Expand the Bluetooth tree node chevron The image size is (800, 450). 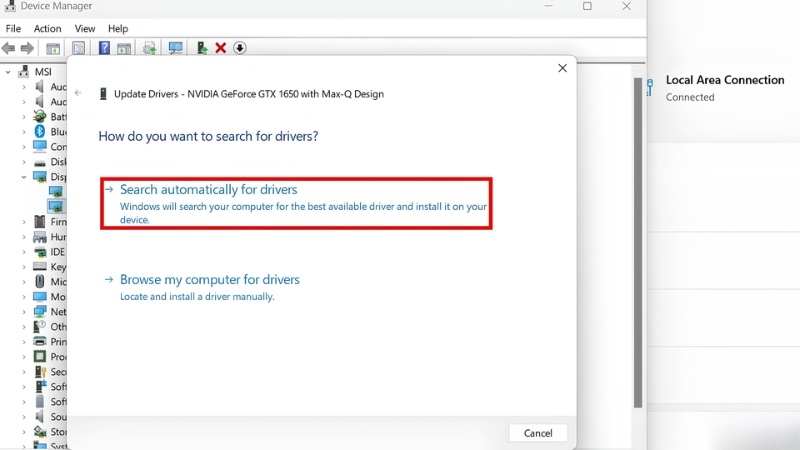[x=23, y=132]
